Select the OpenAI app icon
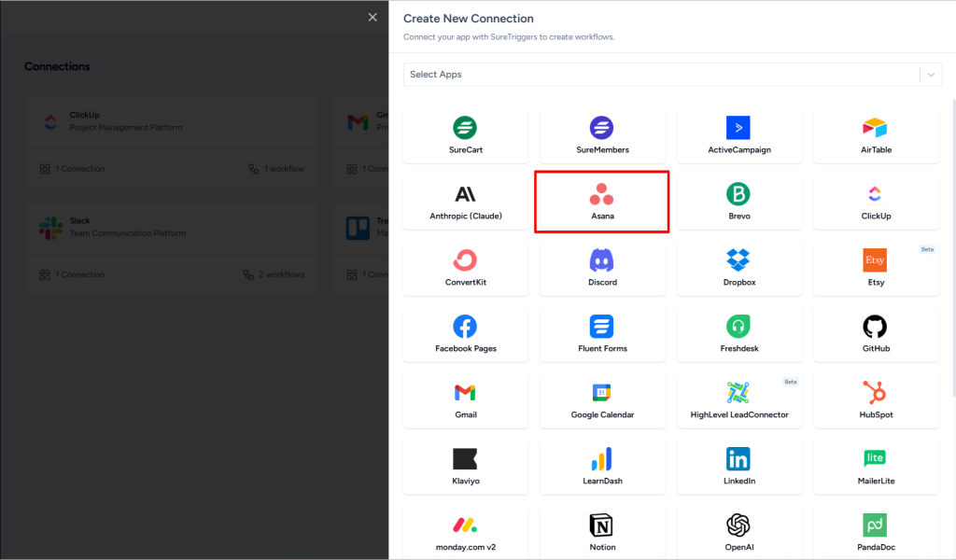Screen dimensions: 956x560 tap(738, 525)
